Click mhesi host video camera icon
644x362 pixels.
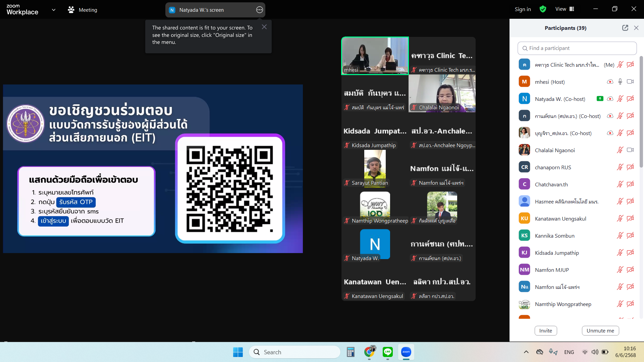630,81
